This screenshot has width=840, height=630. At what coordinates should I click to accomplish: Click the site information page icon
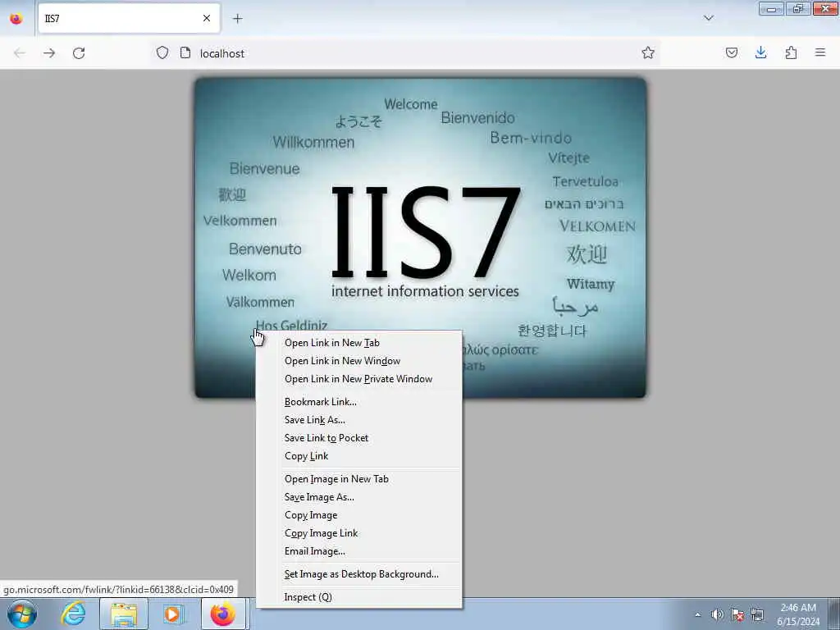[185, 52]
